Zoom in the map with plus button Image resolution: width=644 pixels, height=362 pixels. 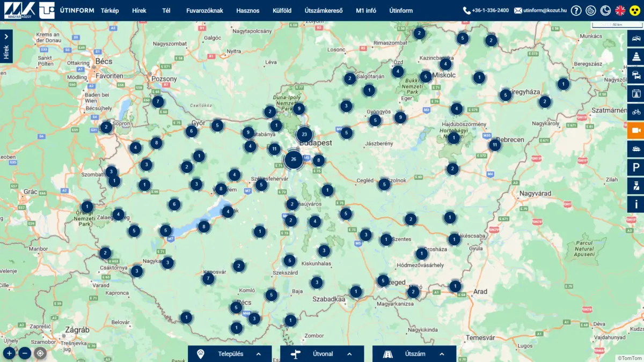(9, 353)
